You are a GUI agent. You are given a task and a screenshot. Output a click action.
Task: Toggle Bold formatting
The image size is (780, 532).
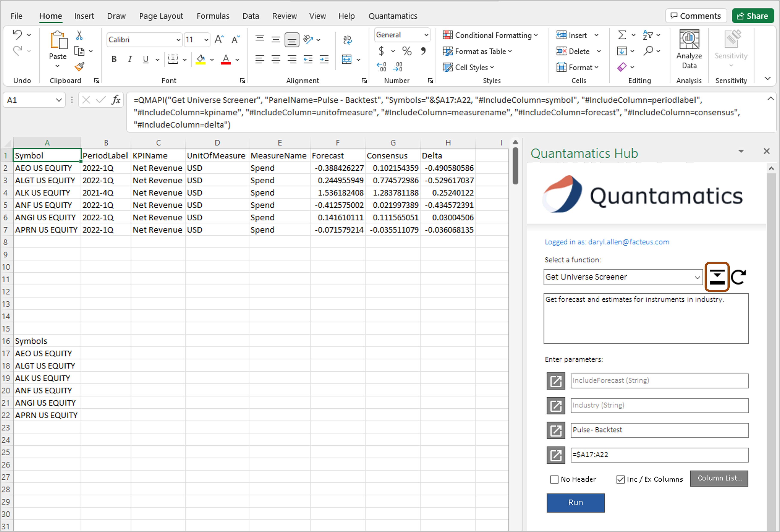pos(114,59)
